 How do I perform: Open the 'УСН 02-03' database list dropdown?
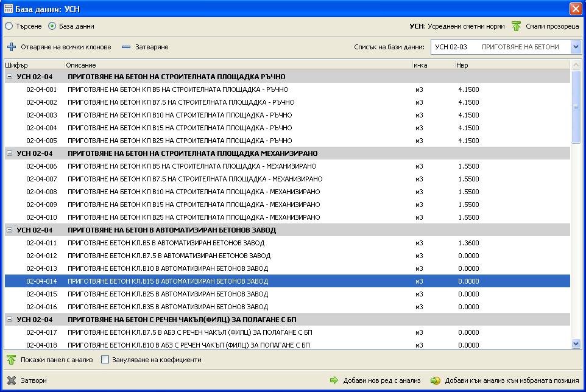coord(576,47)
